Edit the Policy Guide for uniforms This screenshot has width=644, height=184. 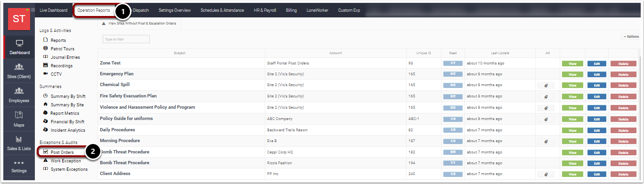pyautogui.click(x=597, y=119)
